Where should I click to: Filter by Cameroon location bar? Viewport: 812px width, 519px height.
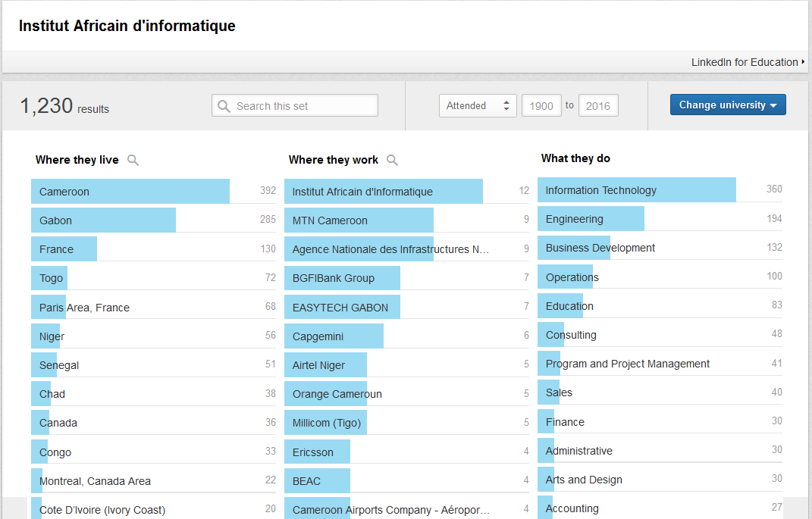point(153,192)
